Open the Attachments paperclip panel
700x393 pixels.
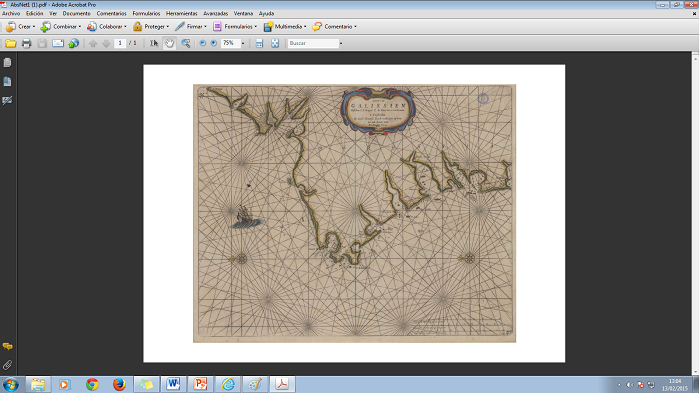click(x=7, y=365)
